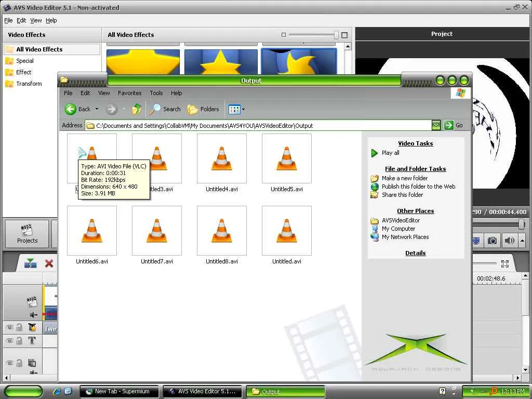Open the Edit menu in AVS Video Editor
This screenshot has height=399, width=532.
tap(21, 20)
